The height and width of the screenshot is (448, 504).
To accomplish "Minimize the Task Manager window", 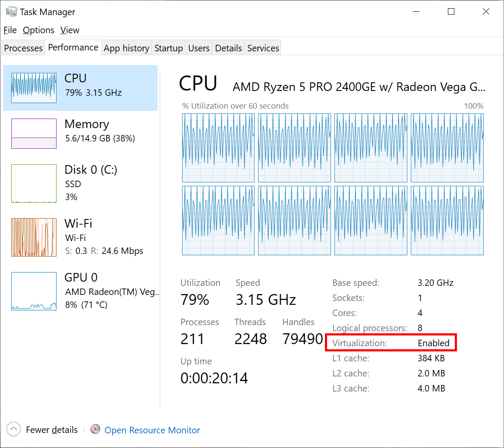I will click(416, 12).
